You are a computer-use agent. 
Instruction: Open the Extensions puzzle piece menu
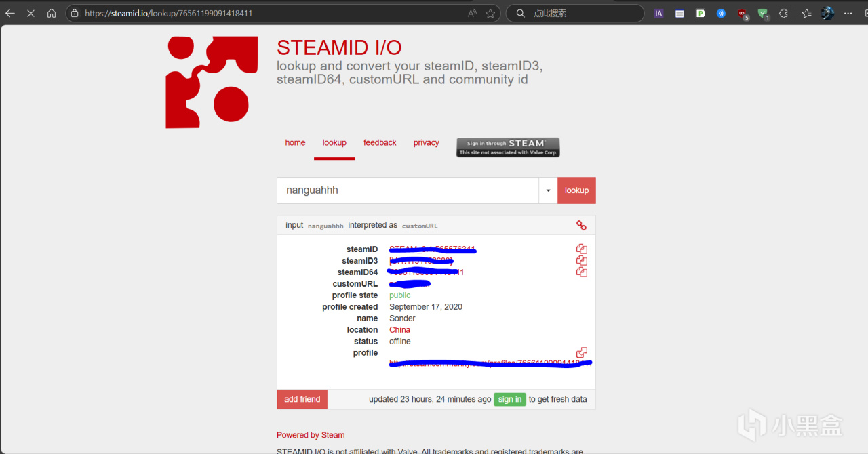[783, 13]
